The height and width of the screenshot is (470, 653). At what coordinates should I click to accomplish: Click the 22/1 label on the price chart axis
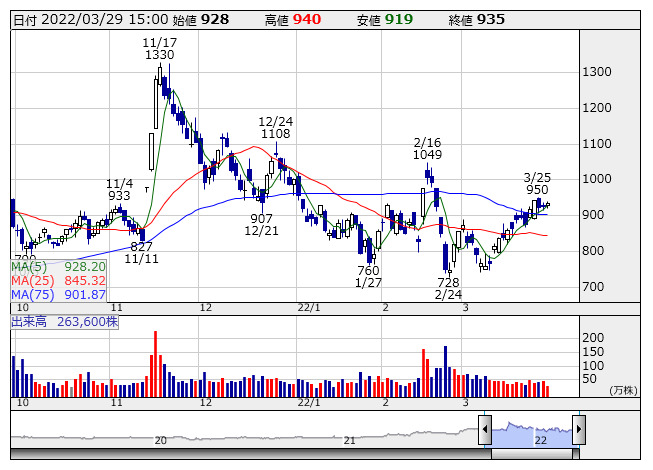(x=309, y=308)
